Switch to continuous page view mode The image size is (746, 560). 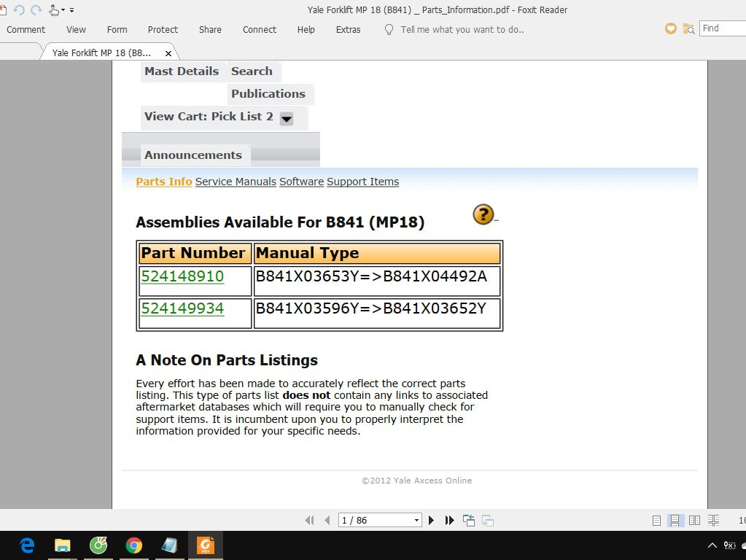675,521
